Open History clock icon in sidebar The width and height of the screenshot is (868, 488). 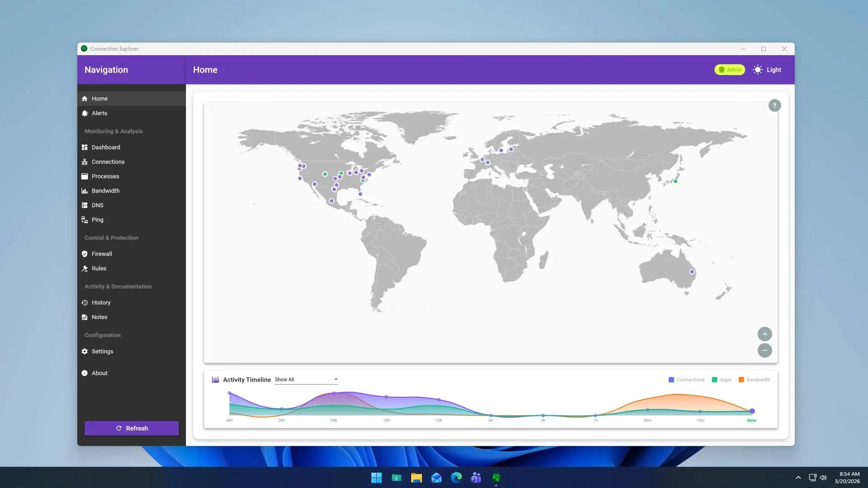pos(85,303)
